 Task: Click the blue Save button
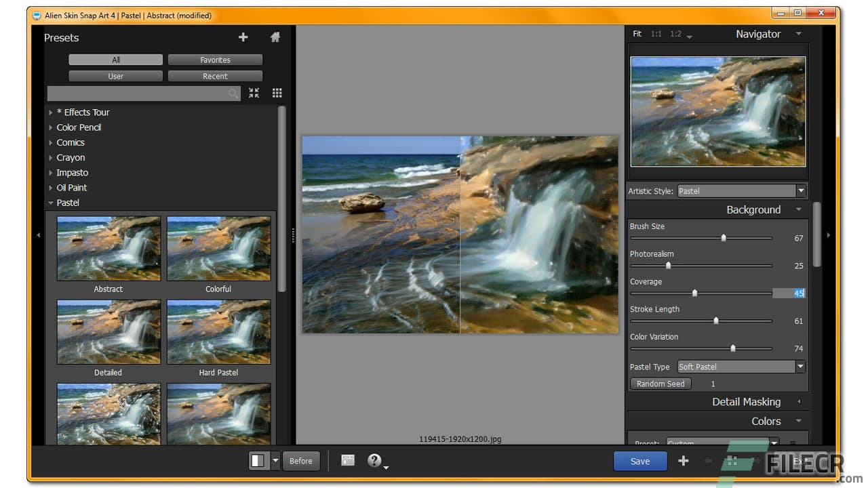(640, 461)
